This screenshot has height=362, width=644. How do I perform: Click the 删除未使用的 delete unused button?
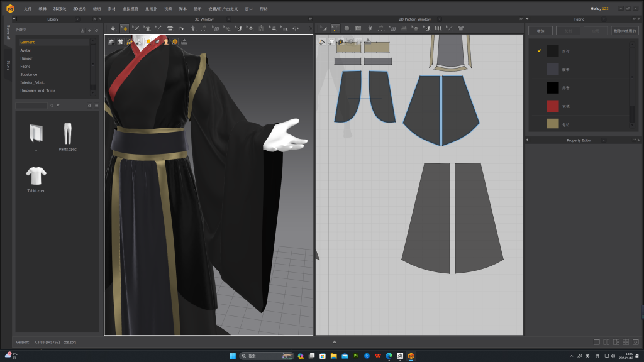pyautogui.click(x=624, y=30)
